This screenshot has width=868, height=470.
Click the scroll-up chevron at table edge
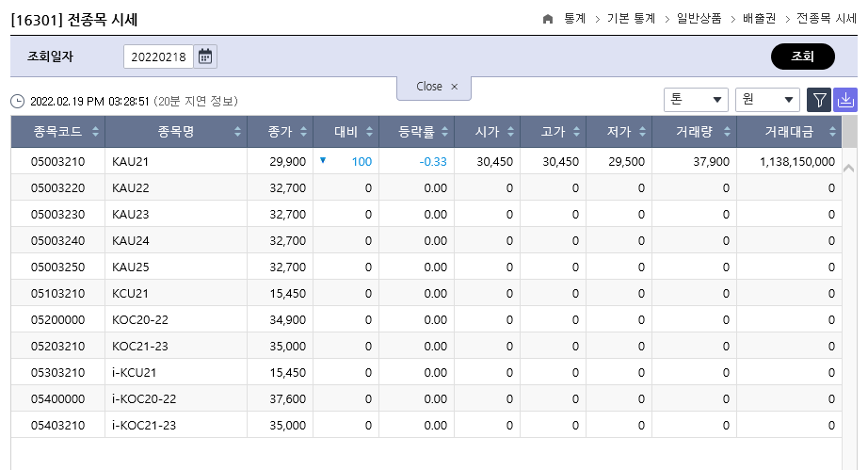tap(848, 169)
